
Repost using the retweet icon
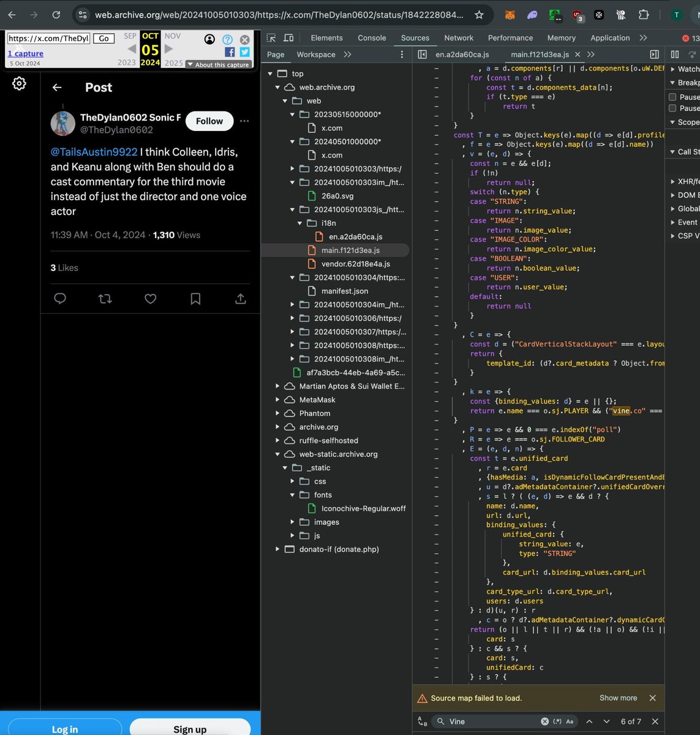pyautogui.click(x=105, y=298)
